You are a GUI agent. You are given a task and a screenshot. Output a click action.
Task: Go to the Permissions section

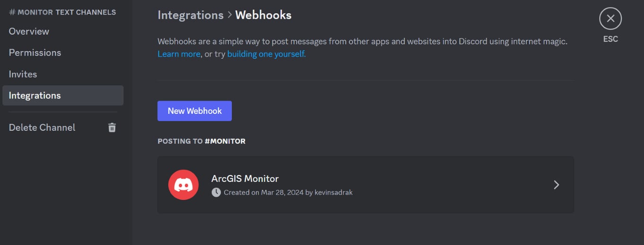pos(35,52)
